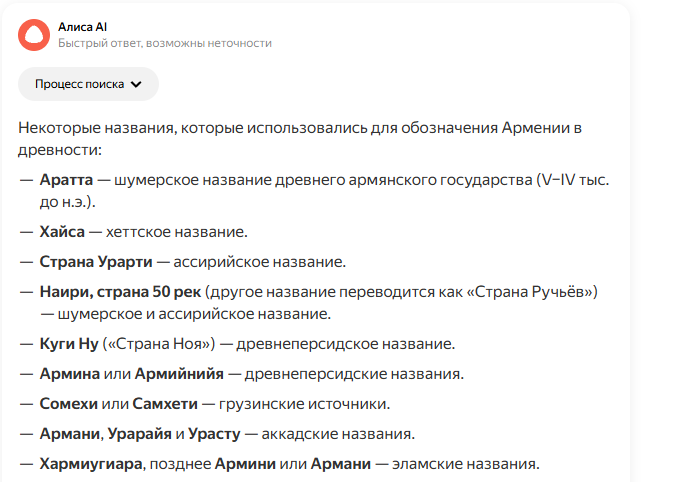
Task: Click the red Алиса AI logo icon
Action: [x=34, y=35]
